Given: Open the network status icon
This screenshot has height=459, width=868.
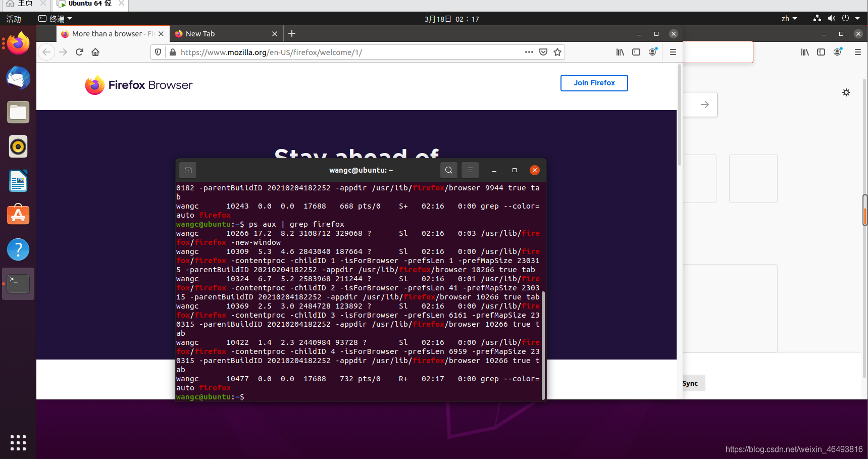Looking at the screenshot, I should [x=817, y=19].
